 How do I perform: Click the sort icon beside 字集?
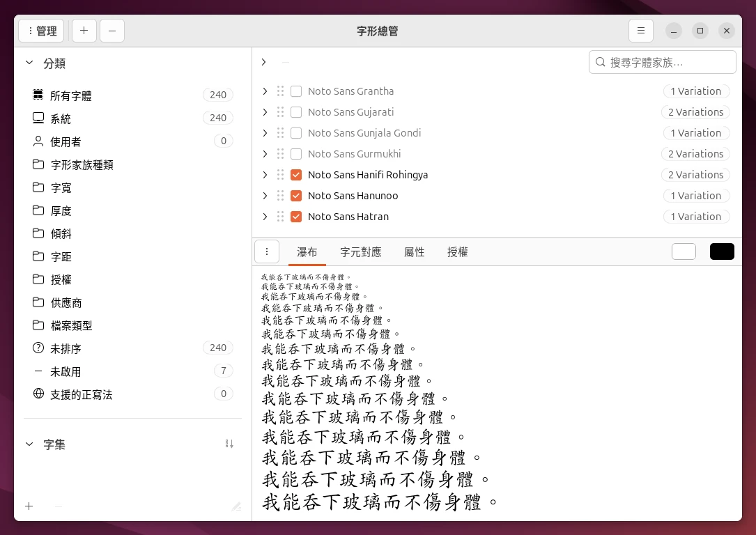click(x=229, y=444)
